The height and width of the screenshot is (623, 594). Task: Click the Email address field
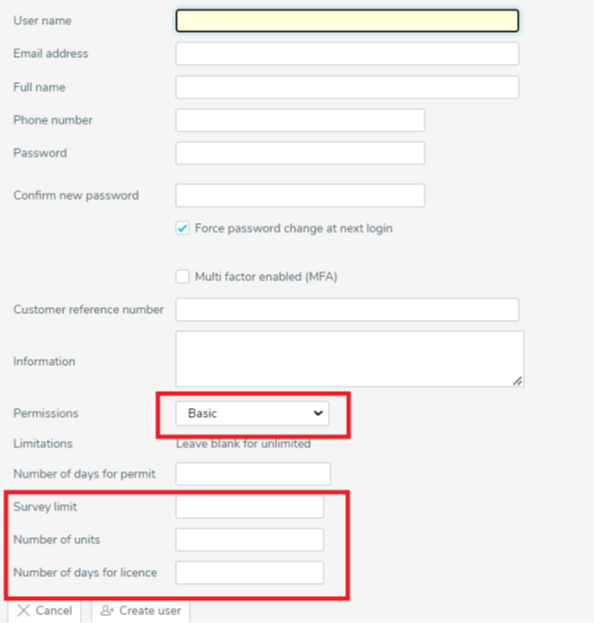pyautogui.click(x=347, y=54)
